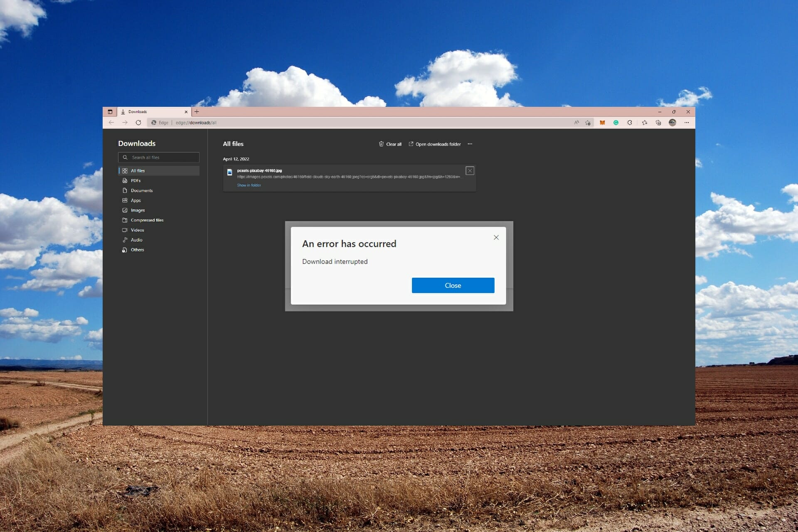This screenshot has width=798, height=532.
Task: Click the Search all files box
Action: tap(159, 158)
